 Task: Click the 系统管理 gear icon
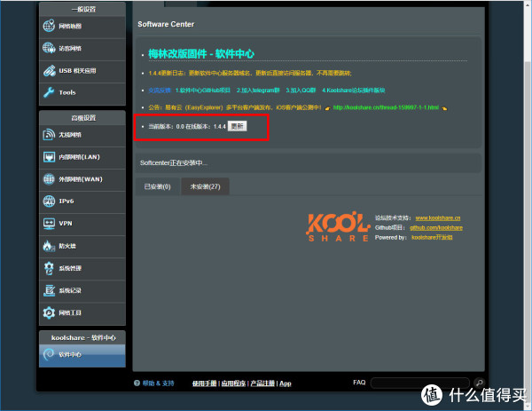pos(49,268)
